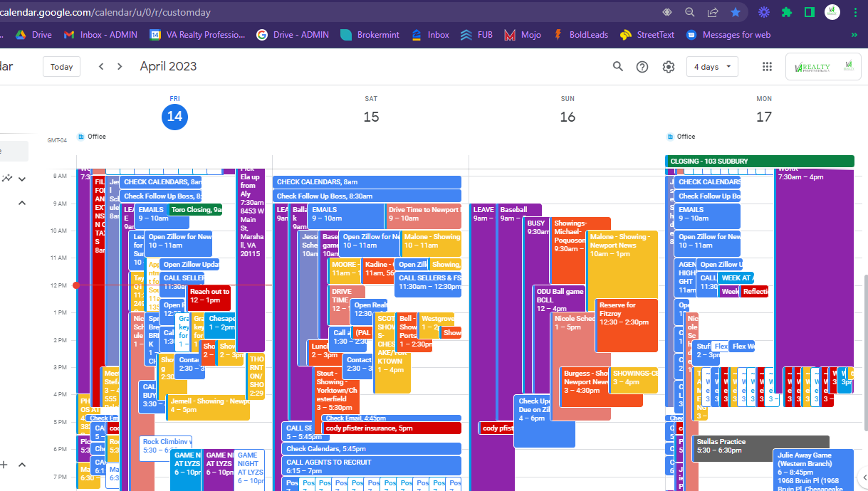Show more bookmarks overflow chevron
868x491 pixels.
854,34
